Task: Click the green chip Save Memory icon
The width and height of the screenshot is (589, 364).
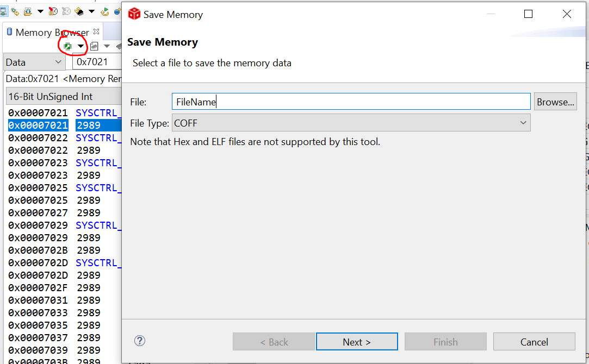Action: [x=68, y=46]
